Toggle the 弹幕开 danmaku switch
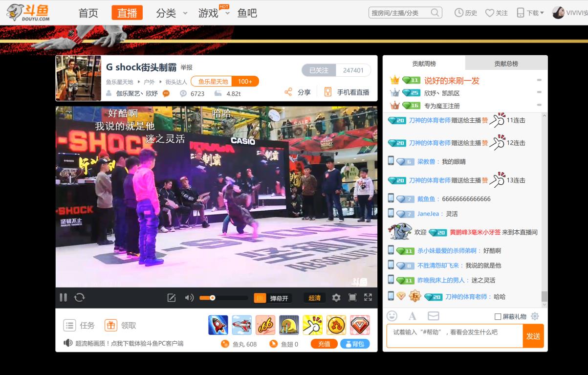 click(273, 298)
